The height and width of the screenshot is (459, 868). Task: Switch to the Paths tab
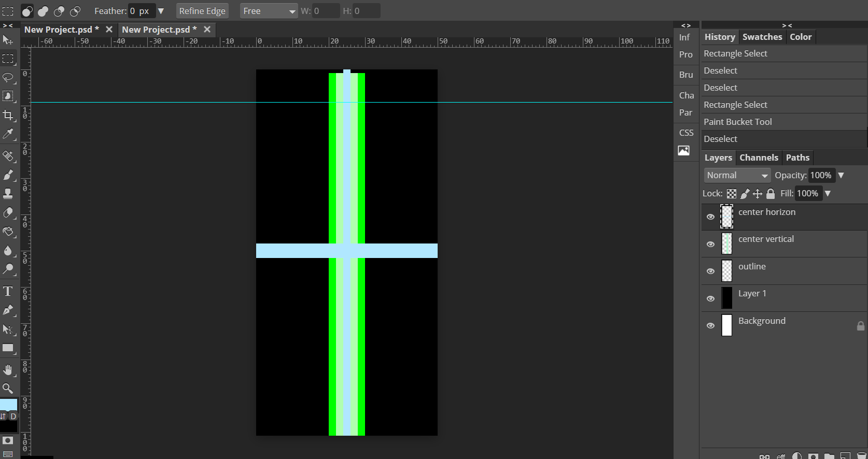click(797, 157)
